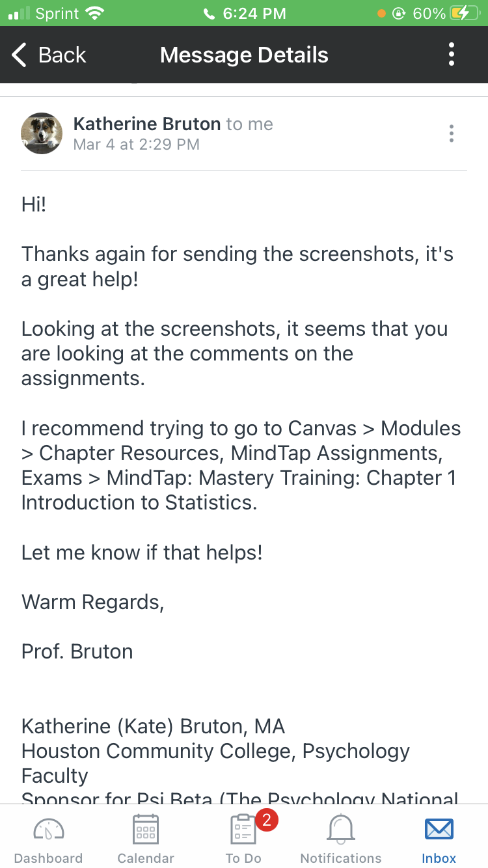Viewport: 488px width, 868px height.
Task: Open the header three-dot options menu
Action: [452, 55]
